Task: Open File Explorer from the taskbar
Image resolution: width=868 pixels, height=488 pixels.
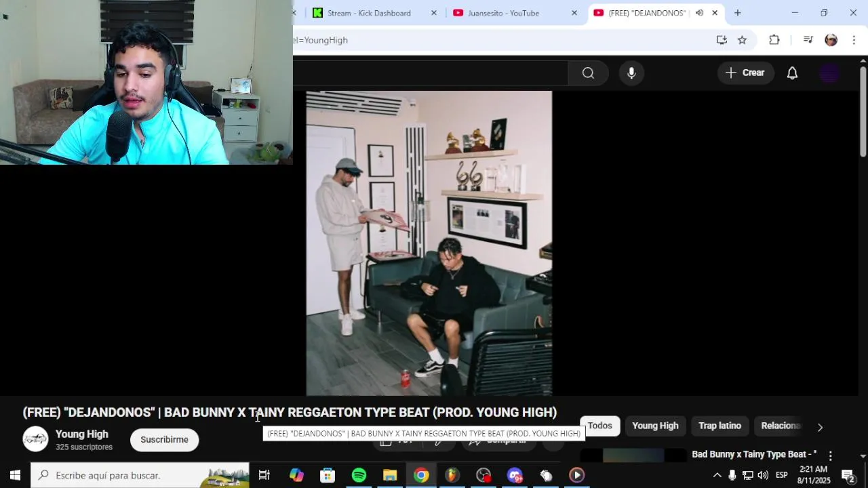Action: point(390,475)
